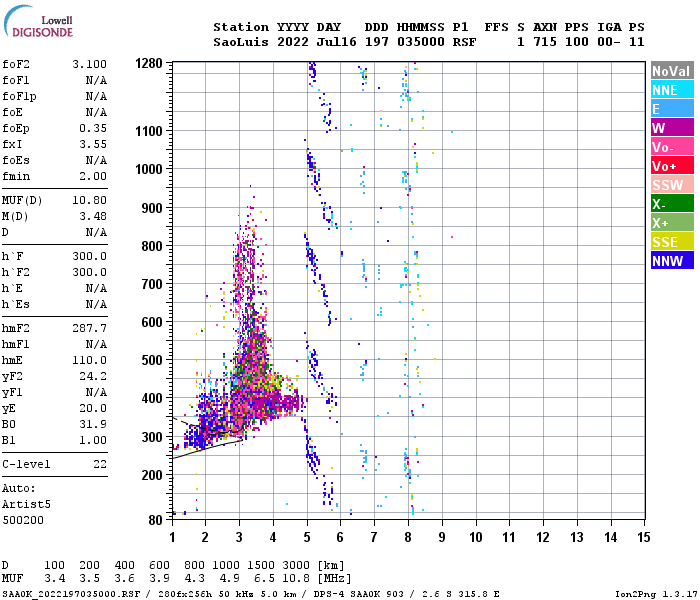This screenshot has height=600, width=700.
Task: Select the SSE yellow legend swatch
Action: pyautogui.click(x=672, y=242)
